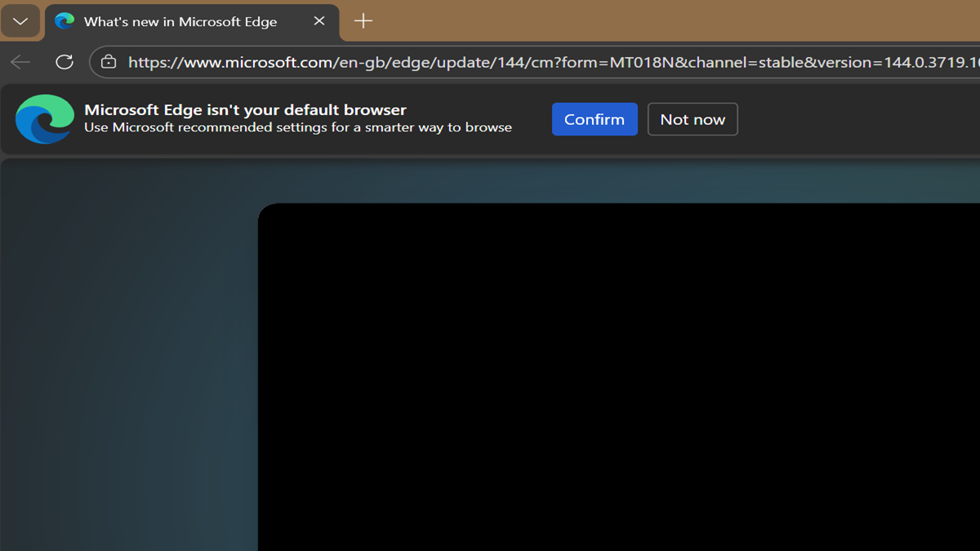Dismiss prompt with Not now
Viewport: 980px width, 551px height.
click(x=693, y=119)
